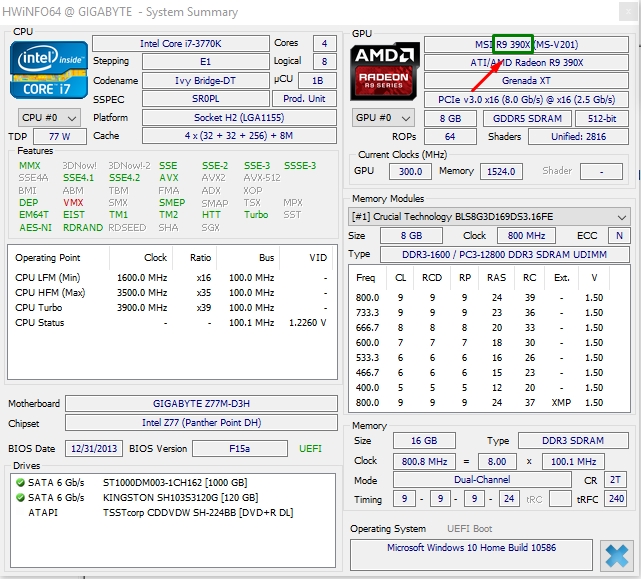The image size is (641, 579).
Task: Click the GPU memory clock 1524.0 field
Action: (501, 171)
